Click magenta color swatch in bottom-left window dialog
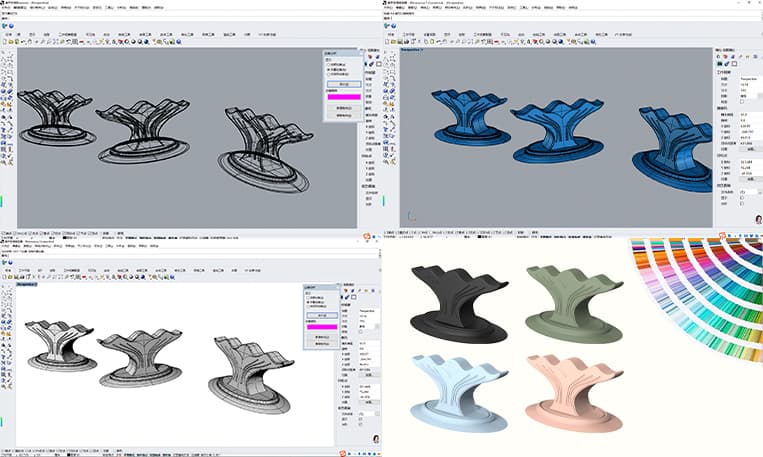This screenshot has height=457, width=763. (322, 327)
